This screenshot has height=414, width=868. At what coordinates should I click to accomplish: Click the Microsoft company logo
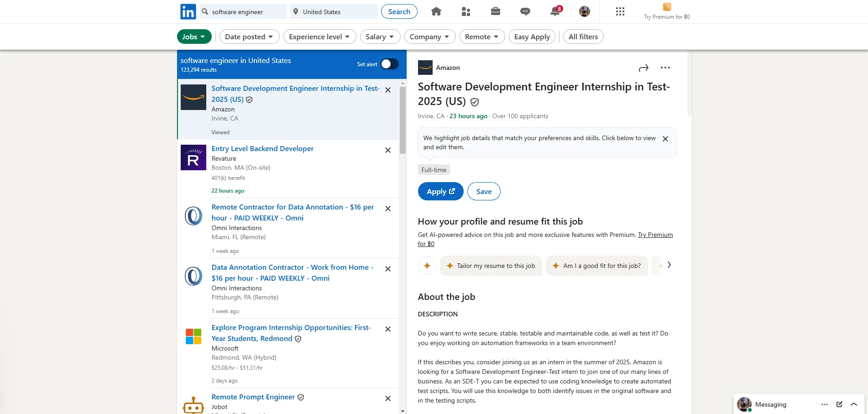(x=193, y=336)
